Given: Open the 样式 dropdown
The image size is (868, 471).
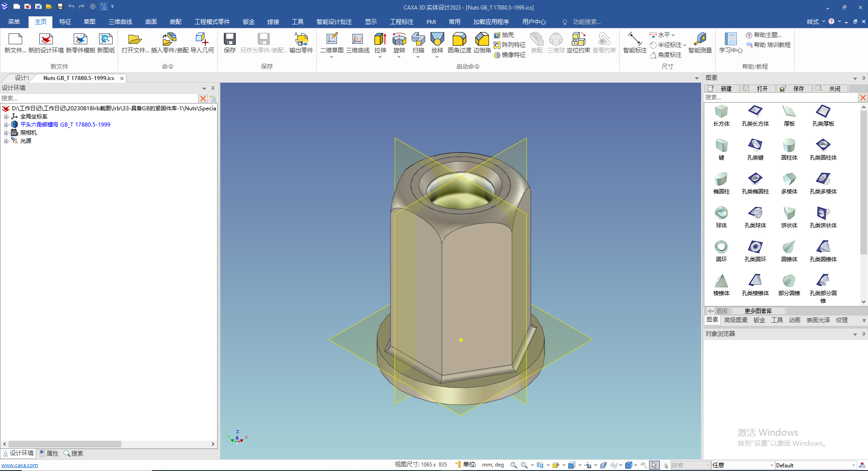Looking at the screenshot, I should (816, 22).
